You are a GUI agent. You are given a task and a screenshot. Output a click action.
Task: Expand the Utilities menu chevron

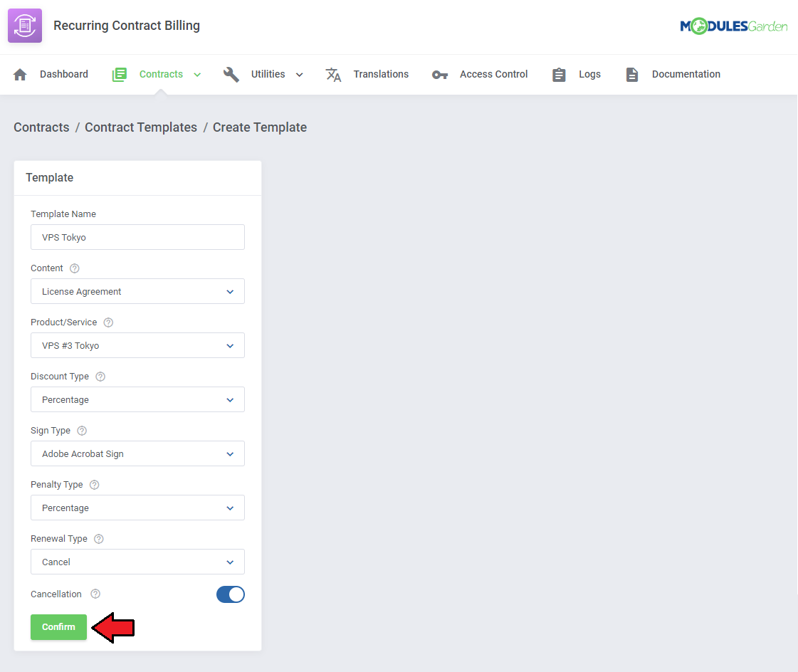tap(299, 75)
